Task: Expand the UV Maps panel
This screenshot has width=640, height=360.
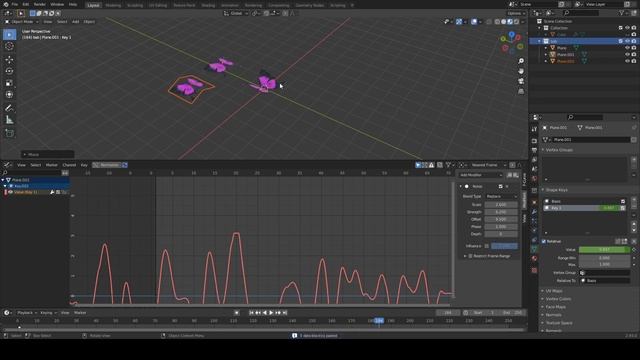Action: click(x=554, y=291)
